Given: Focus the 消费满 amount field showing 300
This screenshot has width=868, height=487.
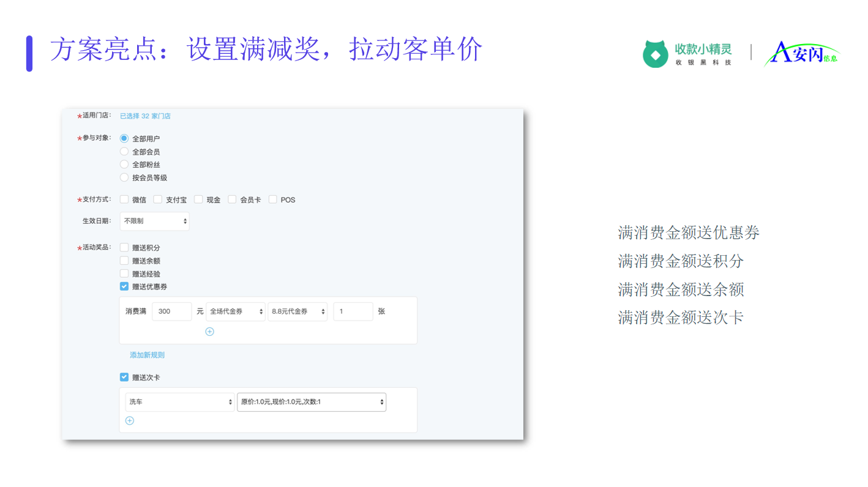Looking at the screenshot, I should (x=172, y=311).
